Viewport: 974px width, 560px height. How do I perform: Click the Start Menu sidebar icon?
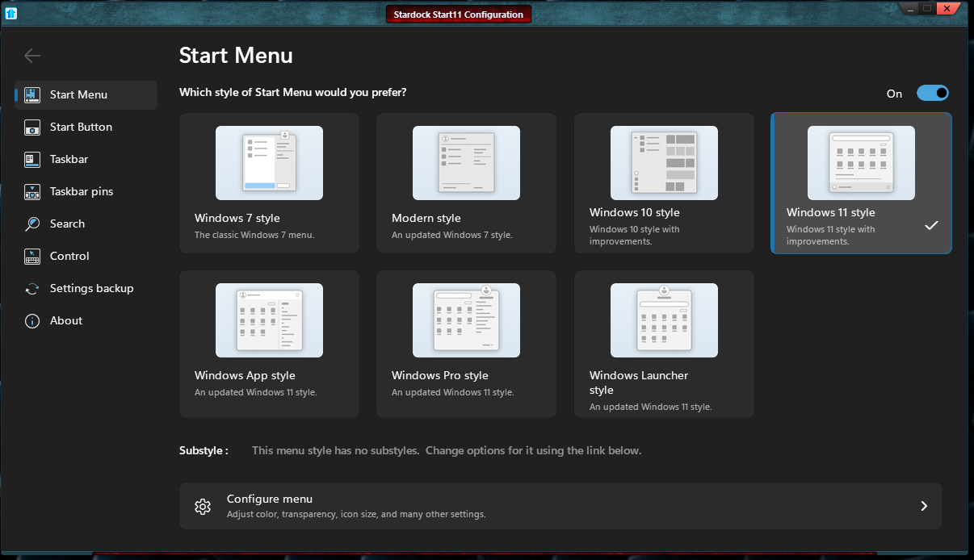(x=32, y=95)
